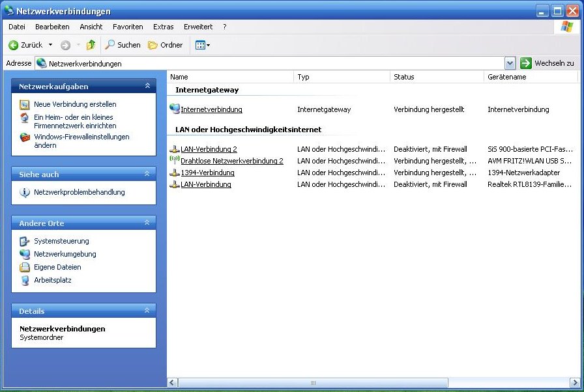Go to Systemsteuerung link
Screen dimensions: 584x392
point(61,241)
